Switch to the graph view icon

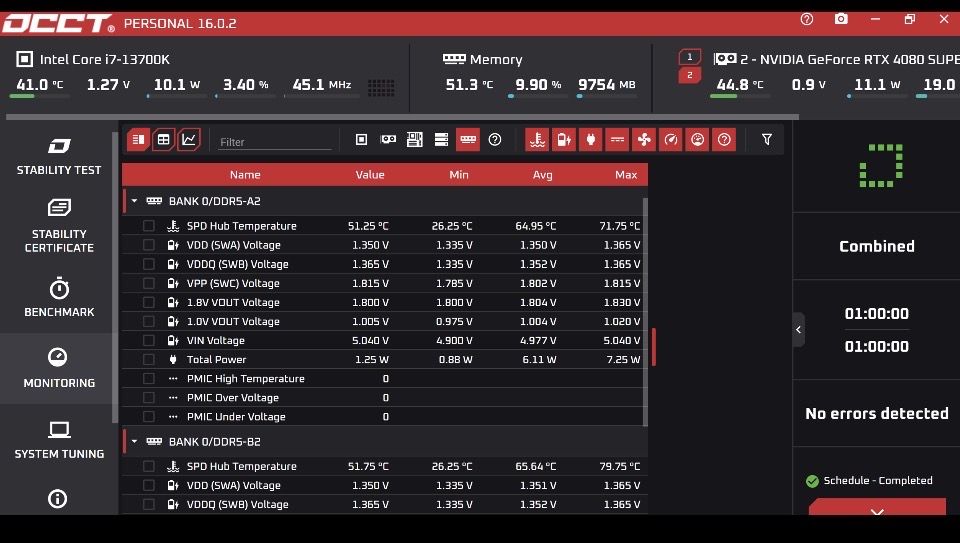[189, 140]
